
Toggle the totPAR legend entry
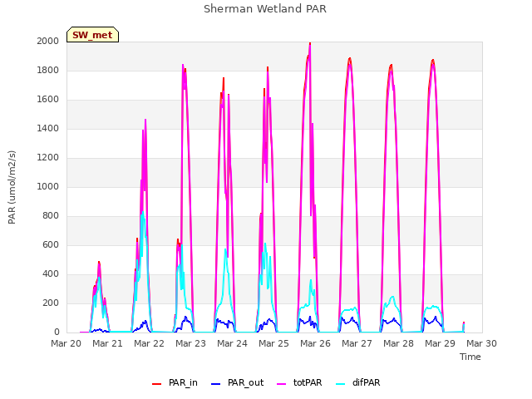(x=299, y=382)
